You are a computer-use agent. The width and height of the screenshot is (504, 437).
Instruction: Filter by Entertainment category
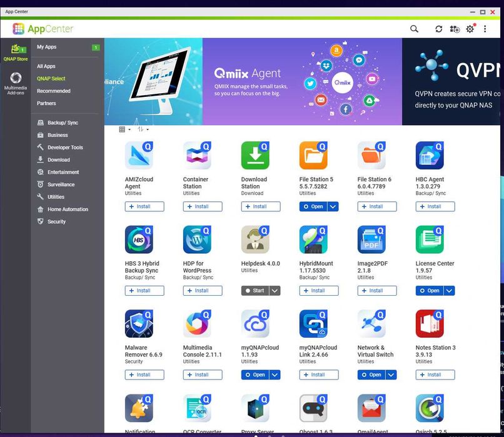point(58,172)
